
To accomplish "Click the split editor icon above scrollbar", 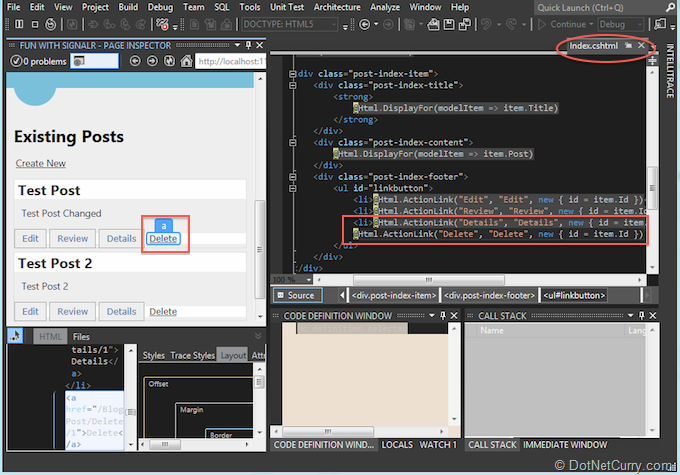I will point(652,61).
